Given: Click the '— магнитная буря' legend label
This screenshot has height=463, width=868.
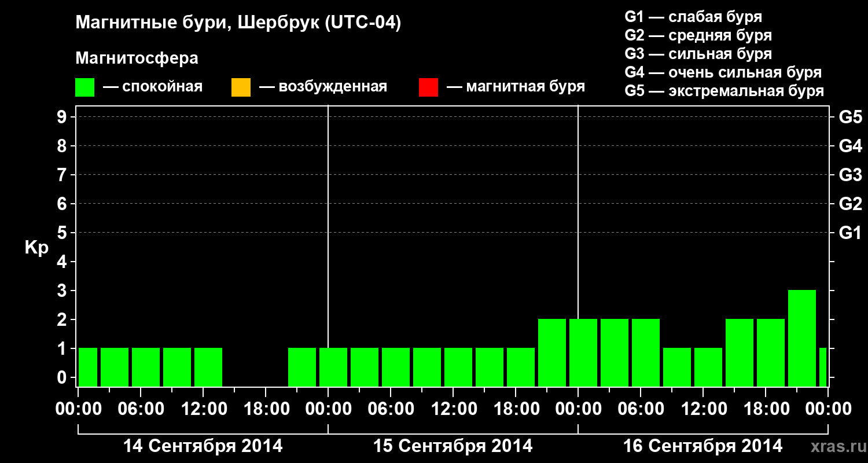Looking at the screenshot, I should click(516, 87).
